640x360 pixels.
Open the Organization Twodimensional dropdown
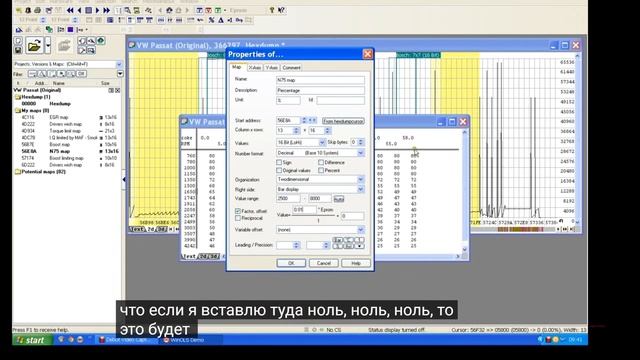pos(360,180)
